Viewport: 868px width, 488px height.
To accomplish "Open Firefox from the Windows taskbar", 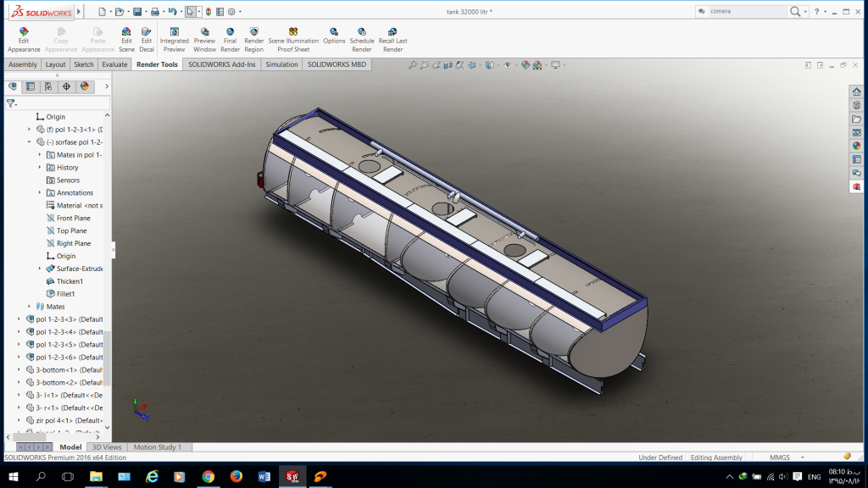I will click(x=236, y=477).
